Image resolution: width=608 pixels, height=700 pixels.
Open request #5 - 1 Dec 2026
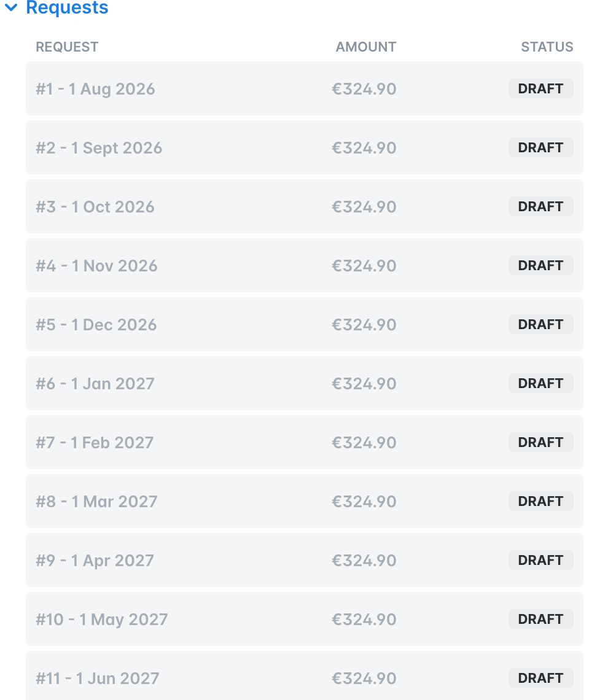(x=305, y=324)
